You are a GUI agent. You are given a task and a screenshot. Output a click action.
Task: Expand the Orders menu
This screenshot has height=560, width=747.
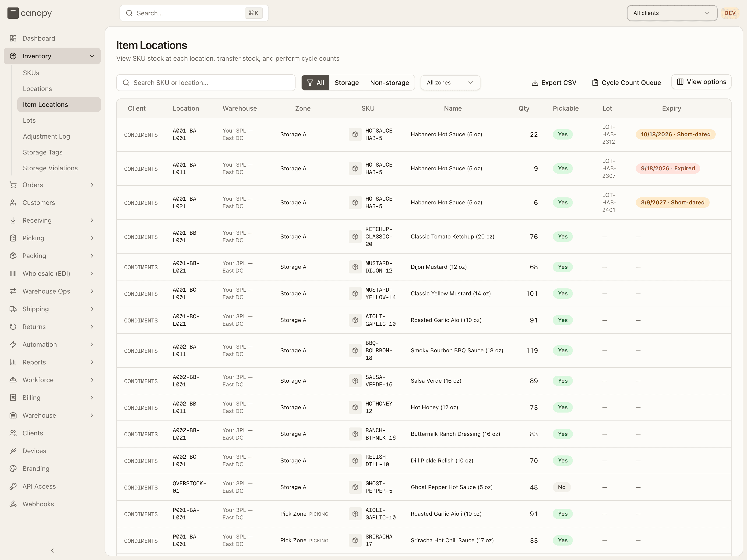click(52, 185)
